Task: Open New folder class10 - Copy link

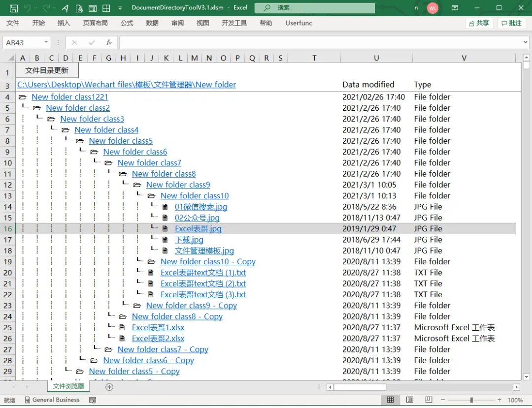Action: coord(208,262)
